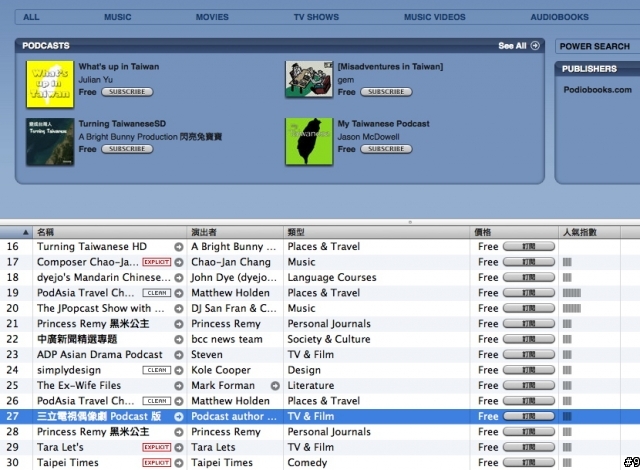The height and width of the screenshot is (470, 640).
Task: Click arrow icon next to The Ex-Wife Files
Action: tap(179, 386)
